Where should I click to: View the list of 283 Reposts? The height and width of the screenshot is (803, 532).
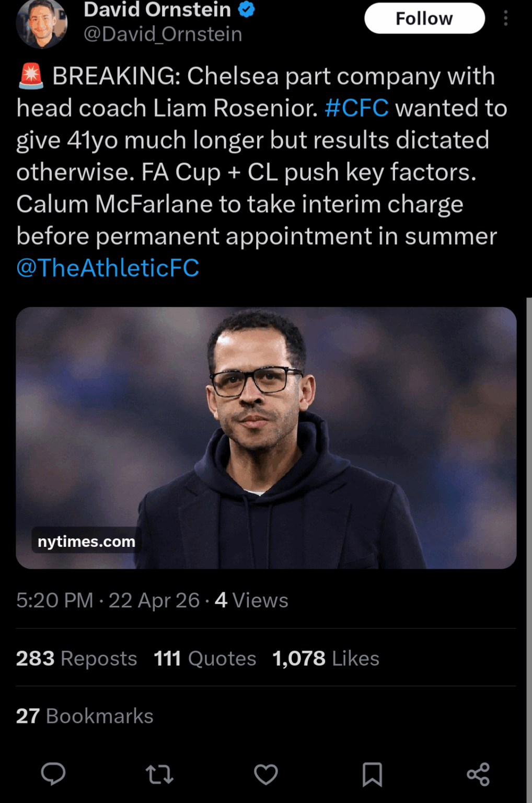[x=76, y=658]
